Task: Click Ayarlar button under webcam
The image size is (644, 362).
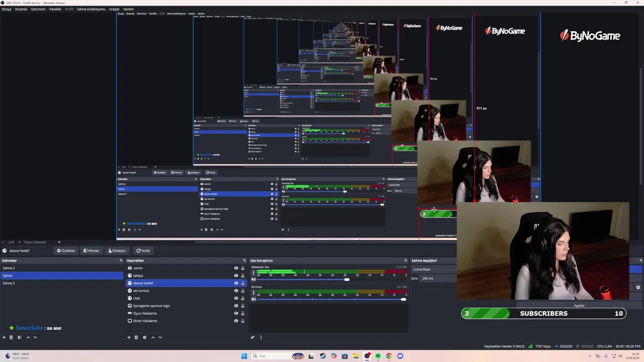Action: [x=579, y=305]
